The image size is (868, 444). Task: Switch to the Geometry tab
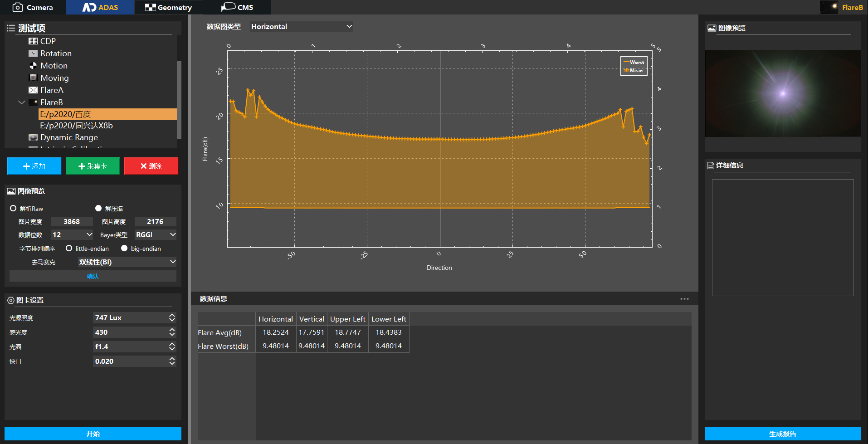[168, 7]
